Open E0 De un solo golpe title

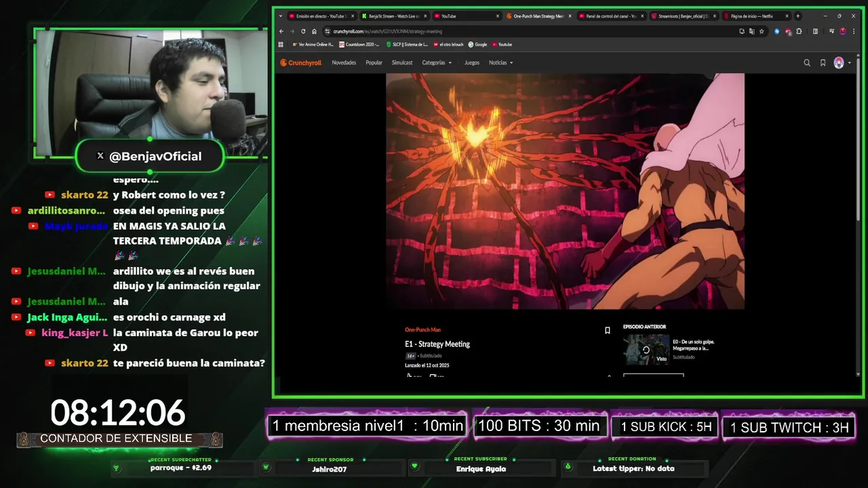(694, 345)
